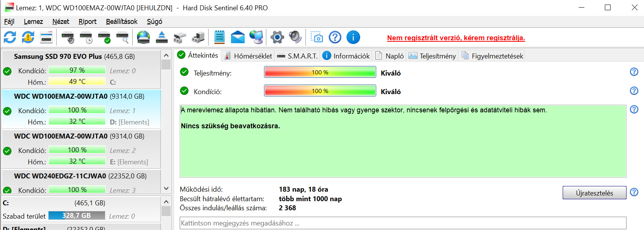This screenshot has height=230, width=644.
Task: Click the toolbar question mark help icon
Action: click(335, 37)
